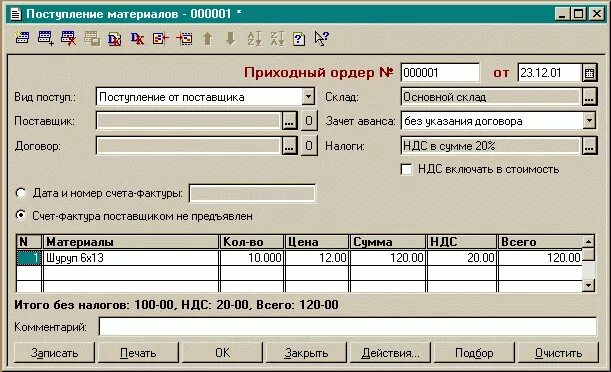Viewport: 611px width, 372px height.
Task: Select Счет-фактура поставщиком не предъявлен option
Action: [21, 215]
